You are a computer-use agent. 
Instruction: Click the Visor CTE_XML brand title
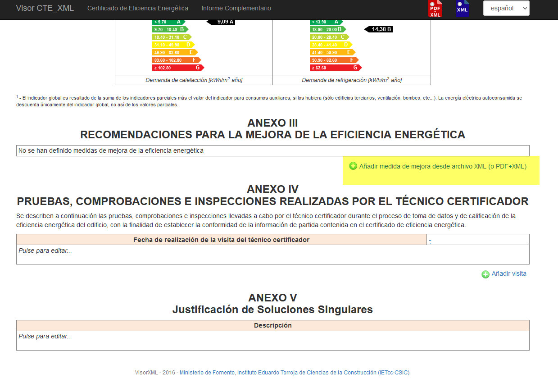(45, 8)
